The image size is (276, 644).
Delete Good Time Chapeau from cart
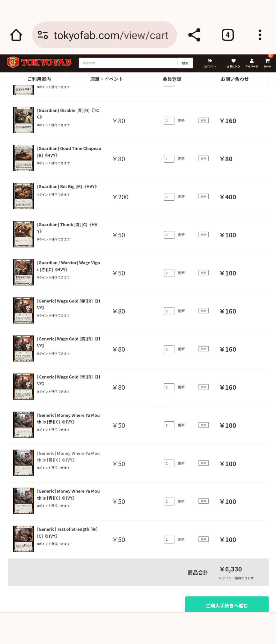(203, 158)
